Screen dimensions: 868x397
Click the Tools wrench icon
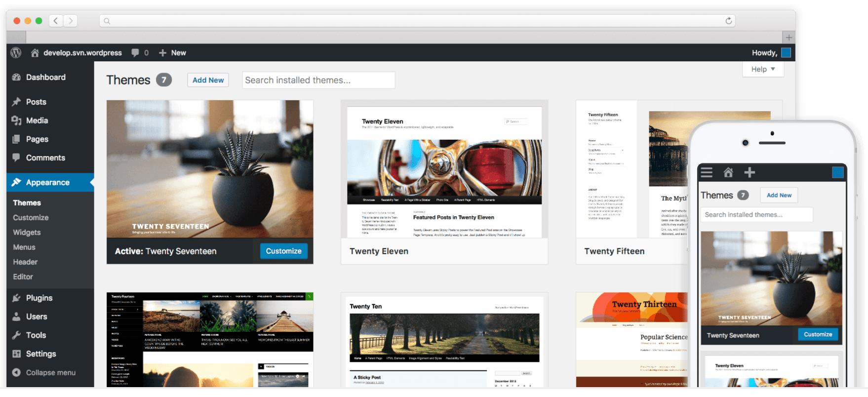click(x=16, y=335)
